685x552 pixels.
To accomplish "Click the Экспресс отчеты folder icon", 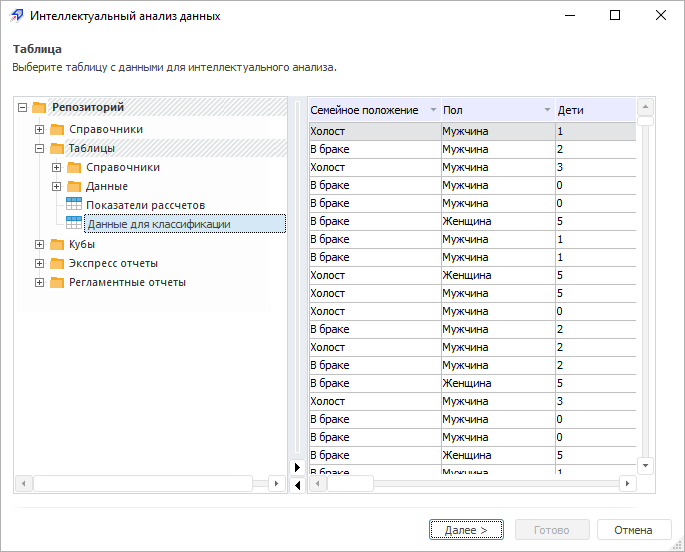I will click(x=57, y=264).
